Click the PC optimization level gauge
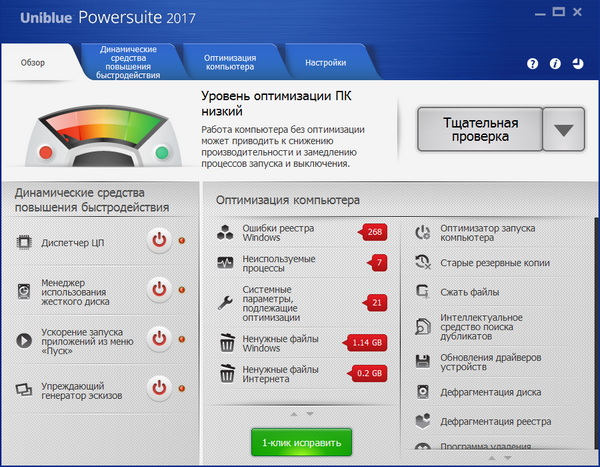 [x=103, y=136]
